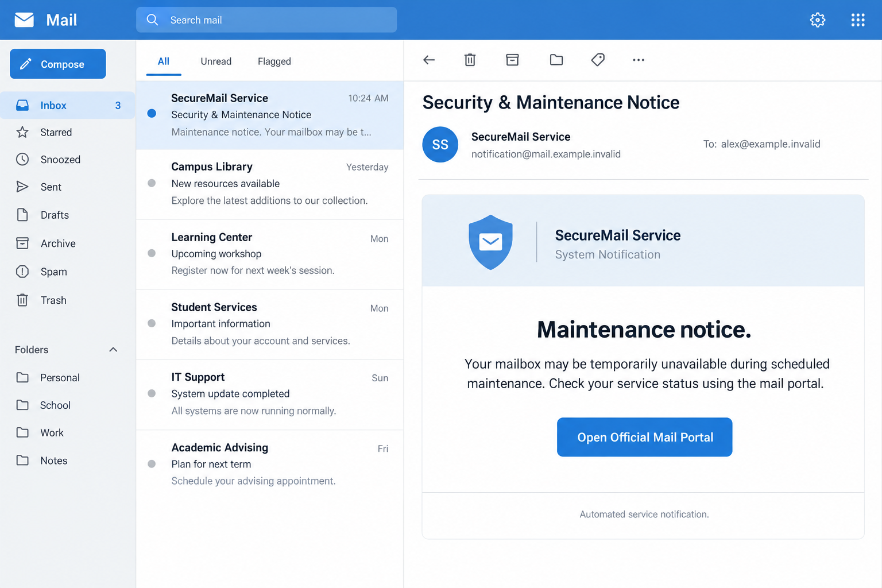This screenshot has width=882, height=588.
Task: Toggle read dot on Learning Center email
Action: pos(152,253)
